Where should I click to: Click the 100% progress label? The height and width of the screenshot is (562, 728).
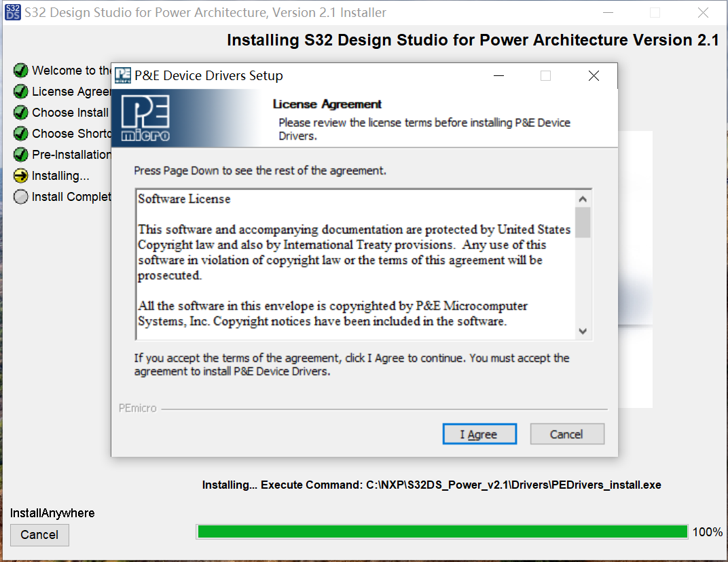click(707, 532)
